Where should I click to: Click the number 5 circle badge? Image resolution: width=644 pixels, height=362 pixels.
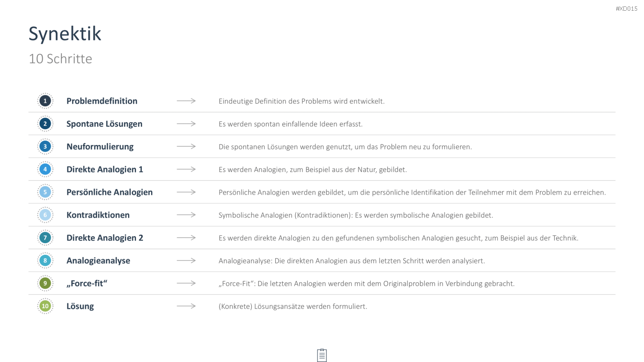tap(45, 192)
